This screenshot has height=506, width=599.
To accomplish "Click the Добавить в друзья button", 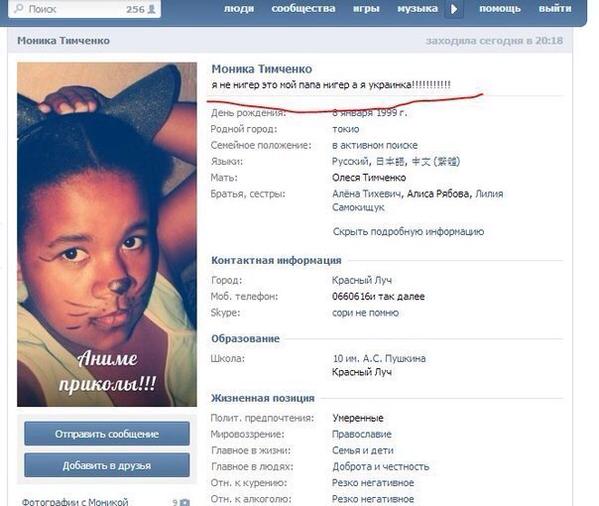I will pyautogui.click(x=107, y=466).
